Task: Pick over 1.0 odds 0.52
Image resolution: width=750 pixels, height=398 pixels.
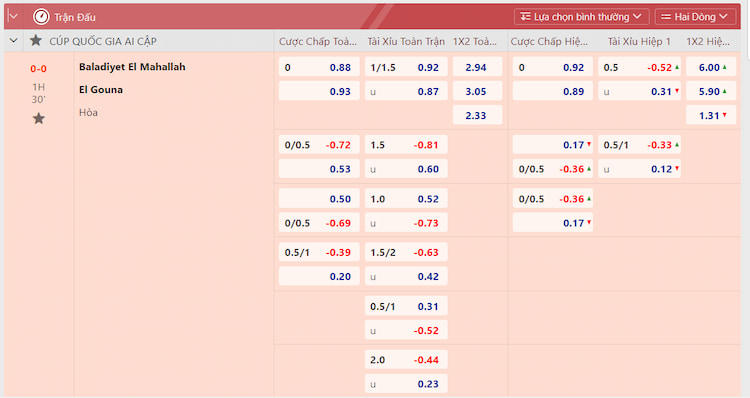Action: [406, 199]
